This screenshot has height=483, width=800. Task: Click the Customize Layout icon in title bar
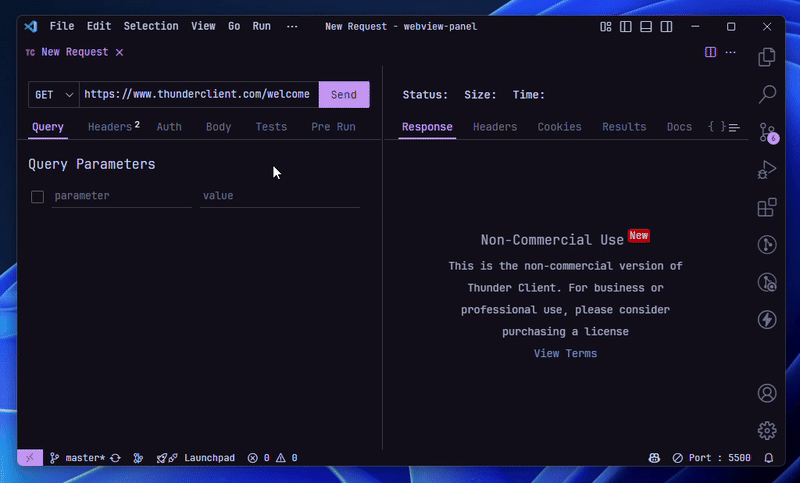click(606, 27)
